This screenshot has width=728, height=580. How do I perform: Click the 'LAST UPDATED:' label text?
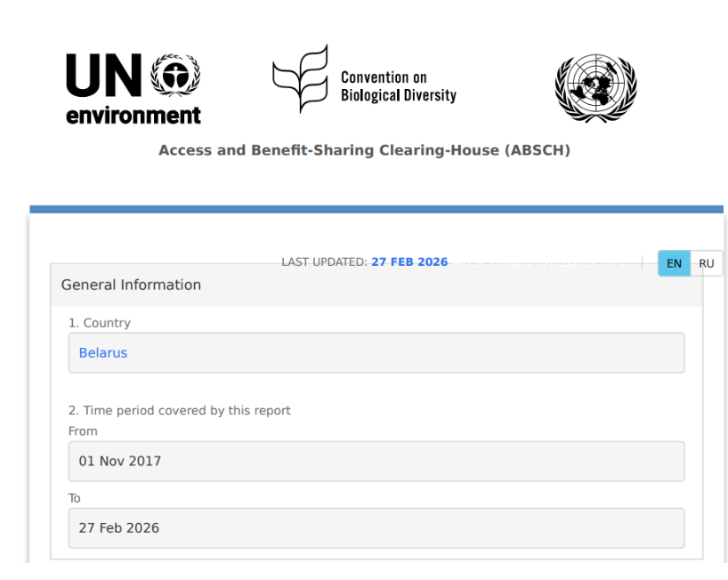(324, 262)
